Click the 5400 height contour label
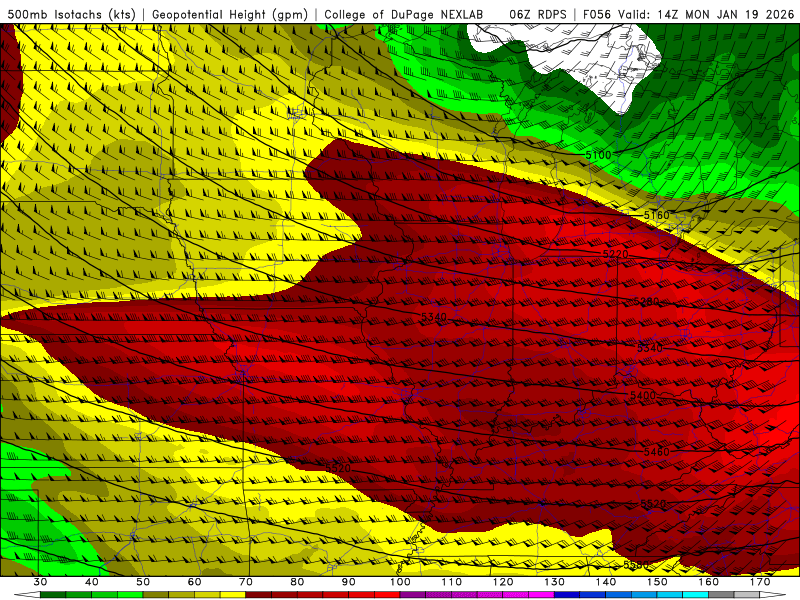The width and height of the screenshot is (800, 600). (x=643, y=395)
